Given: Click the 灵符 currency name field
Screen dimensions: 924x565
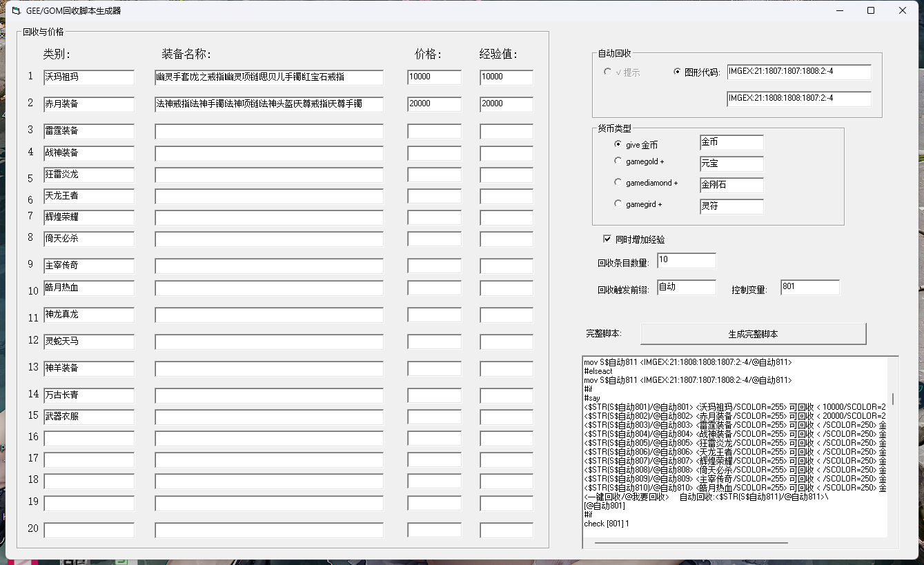Looking at the screenshot, I should [x=731, y=206].
